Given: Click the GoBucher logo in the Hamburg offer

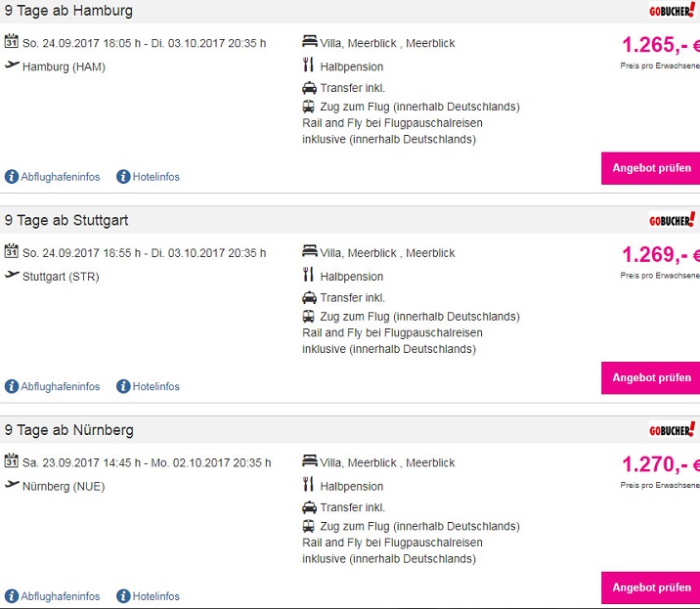Looking at the screenshot, I should (673, 11).
